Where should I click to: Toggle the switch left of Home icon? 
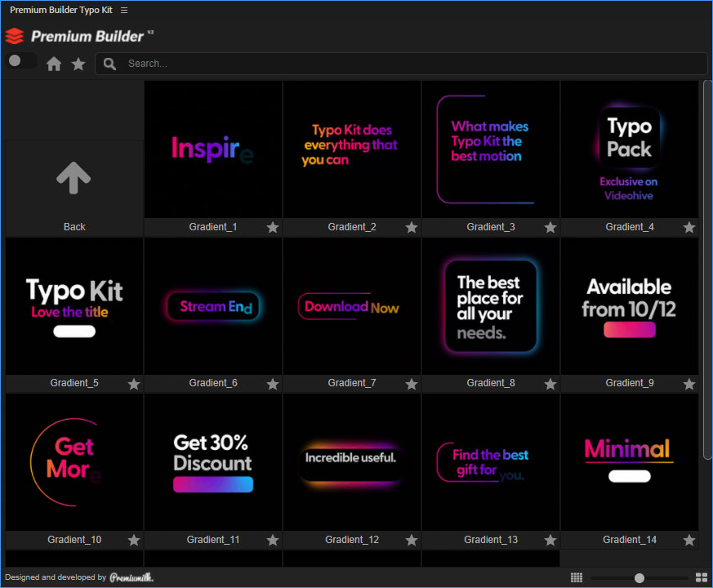click(x=21, y=61)
